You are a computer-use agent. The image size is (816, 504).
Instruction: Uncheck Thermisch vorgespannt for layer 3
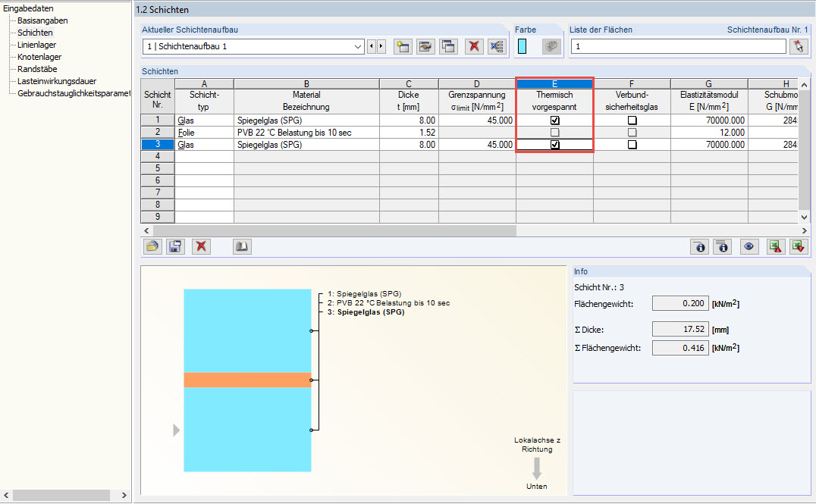click(555, 145)
